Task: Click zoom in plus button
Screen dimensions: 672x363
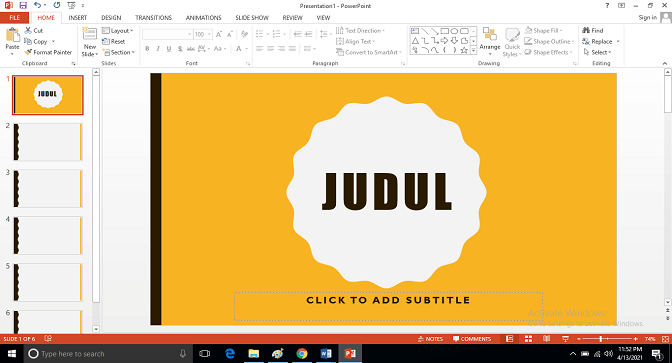Action: 636,339
